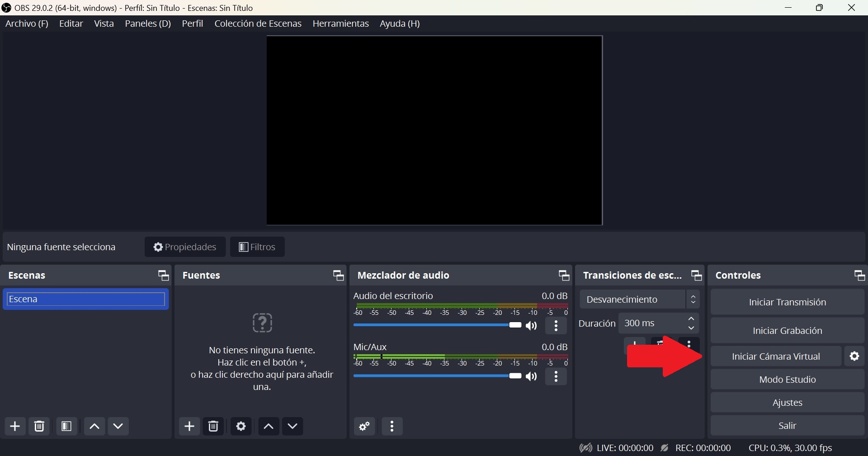Move source down in Fuentes list
The width and height of the screenshot is (868, 456).
coord(293,426)
